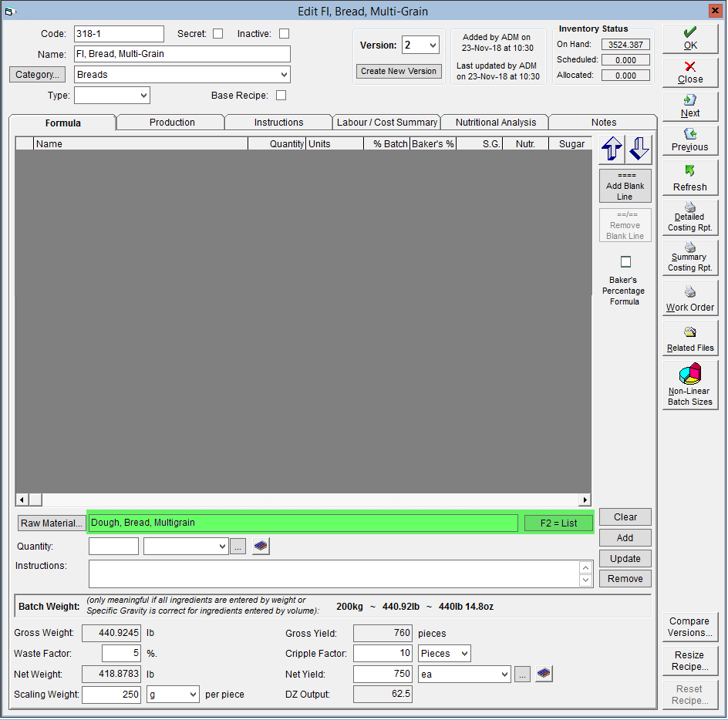Select the Formula tab
Viewport: 728px width, 720px height.
tap(62, 123)
